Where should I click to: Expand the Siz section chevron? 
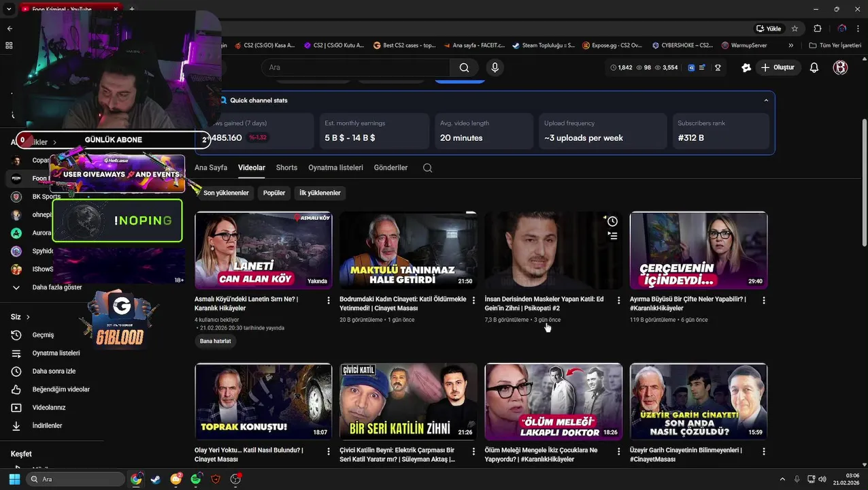point(28,317)
